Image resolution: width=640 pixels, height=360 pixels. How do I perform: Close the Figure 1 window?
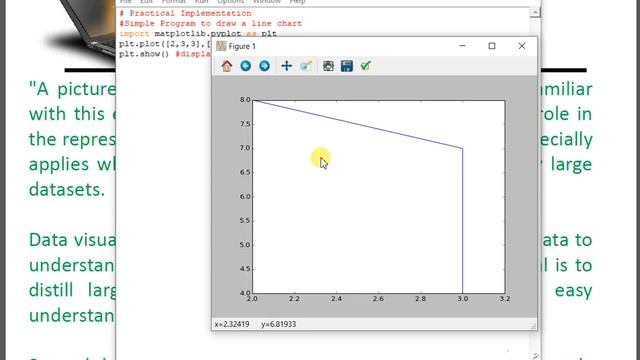coord(522,46)
